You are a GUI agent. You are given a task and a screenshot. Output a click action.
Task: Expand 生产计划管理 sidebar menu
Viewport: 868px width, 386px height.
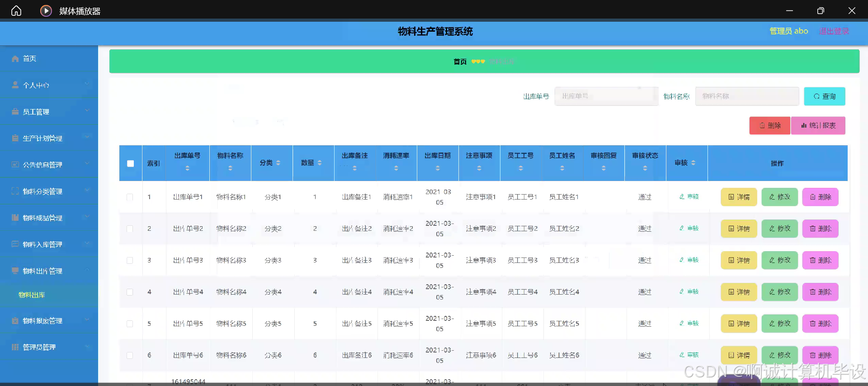pyautogui.click(x=49, y=138)
